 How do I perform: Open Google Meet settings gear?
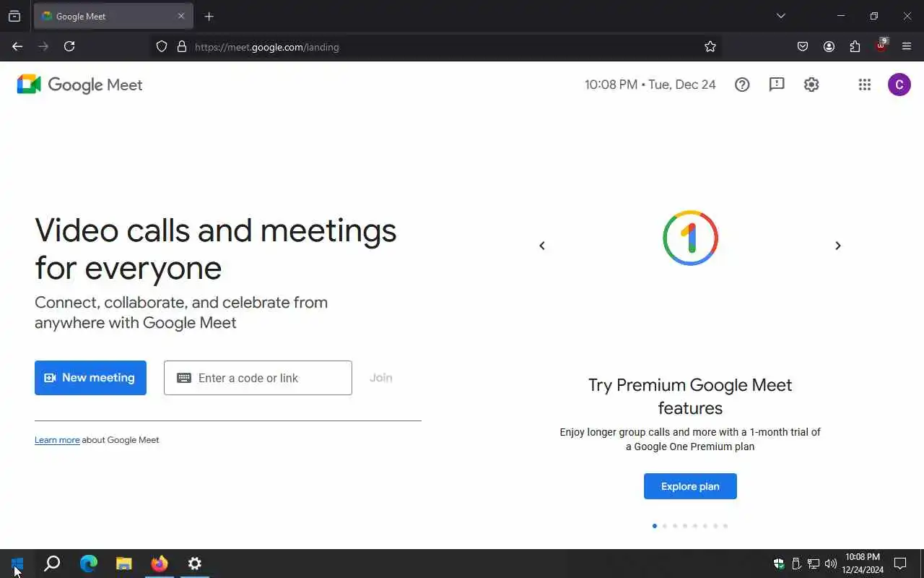click(811, 85)
